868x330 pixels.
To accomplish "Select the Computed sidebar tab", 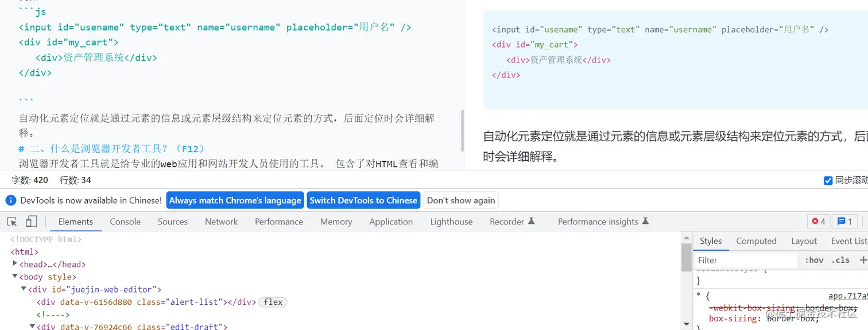I will [x=756, y=241].
